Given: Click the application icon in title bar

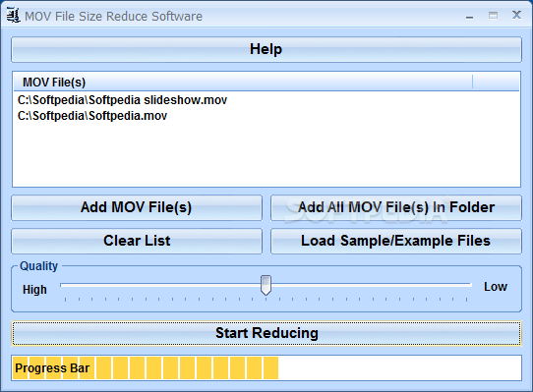Looking at the screenshot, I should pos(13,16).
